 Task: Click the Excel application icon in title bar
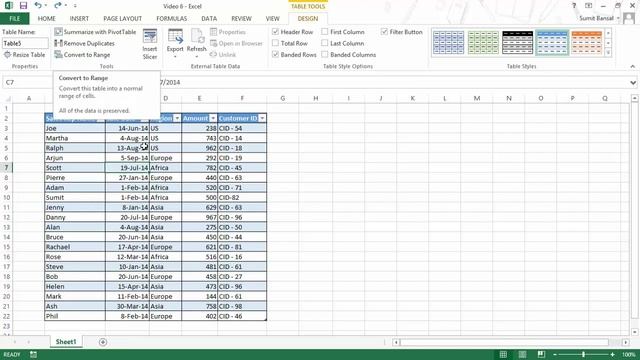point(8,6)
